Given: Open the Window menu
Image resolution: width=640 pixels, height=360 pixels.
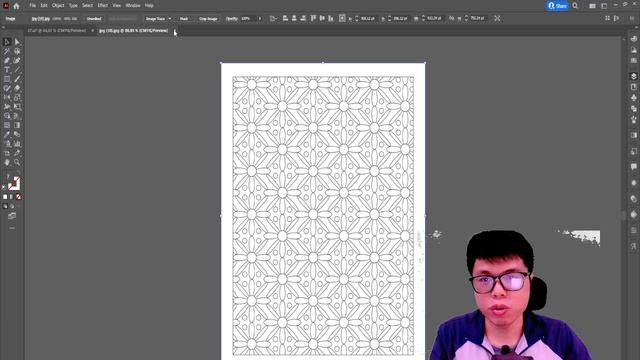Looking at the screenshot, I should (x=133, y=6).
